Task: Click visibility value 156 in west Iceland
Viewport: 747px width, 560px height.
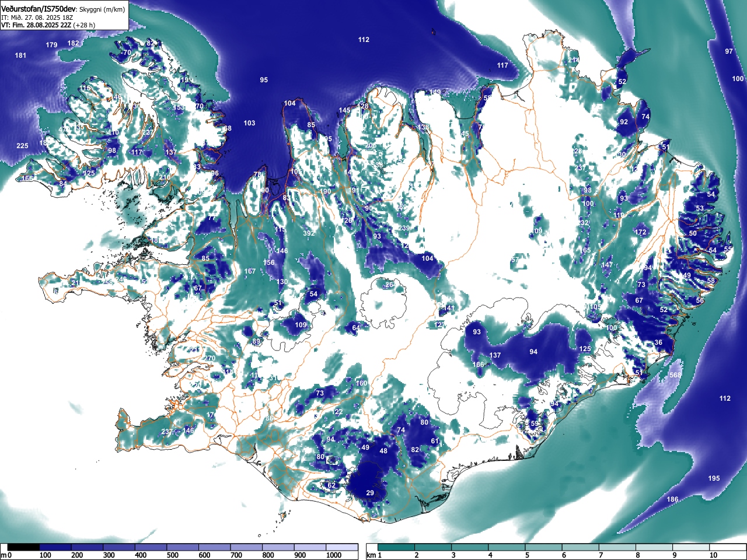Action: coord(268,262)
